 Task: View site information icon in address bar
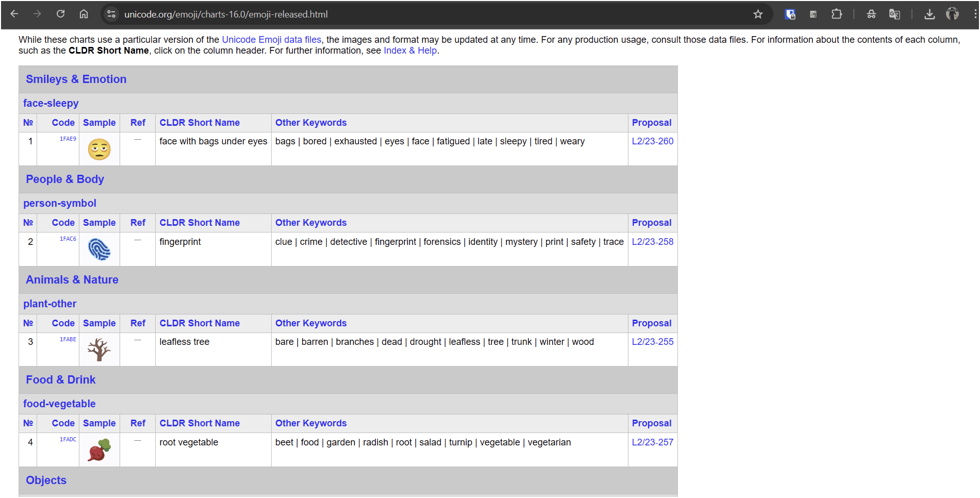tap(111, 14)
